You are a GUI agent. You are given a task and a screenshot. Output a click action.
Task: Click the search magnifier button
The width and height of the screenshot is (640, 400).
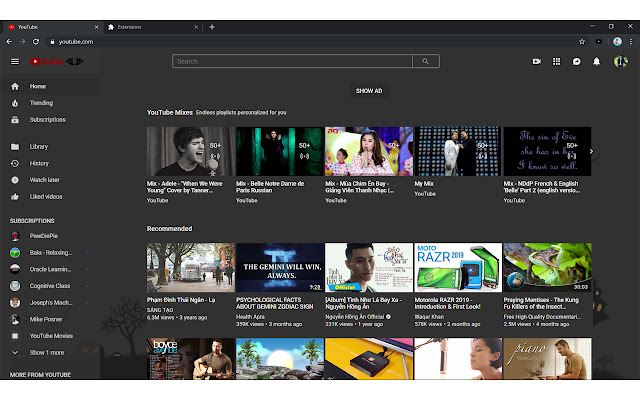point(426,61)
